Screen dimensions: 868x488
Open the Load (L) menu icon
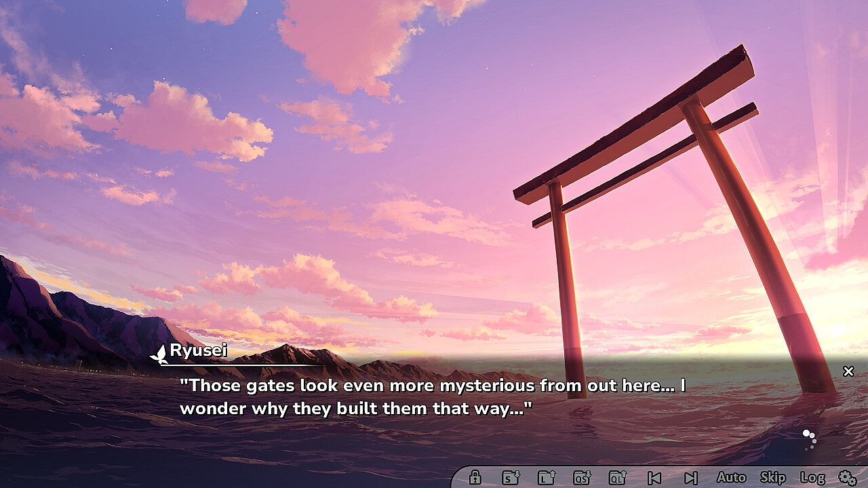547,477
